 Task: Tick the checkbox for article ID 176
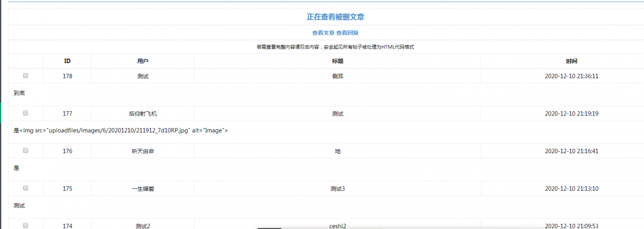click(x=25, y=151)
